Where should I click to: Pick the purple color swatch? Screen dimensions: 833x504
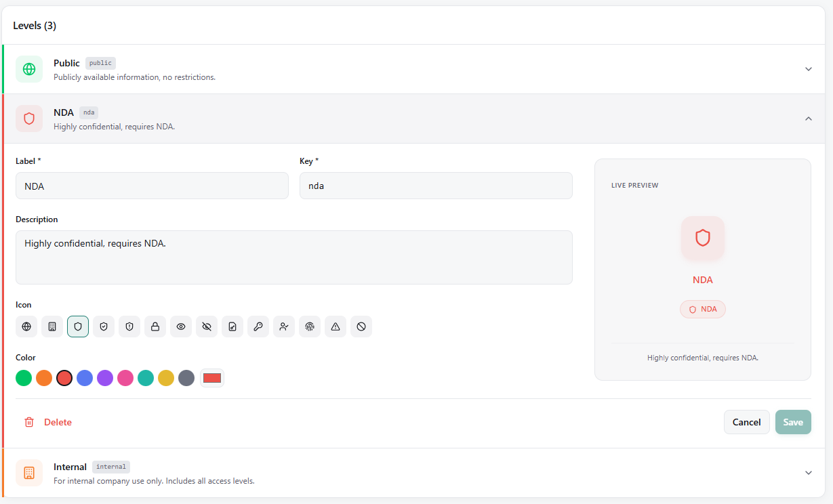coord(105,378)
